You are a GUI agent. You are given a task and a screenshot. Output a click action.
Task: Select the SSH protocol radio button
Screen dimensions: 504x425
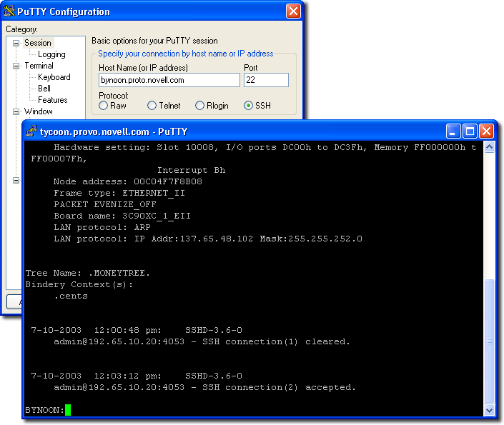click(248, 106)
